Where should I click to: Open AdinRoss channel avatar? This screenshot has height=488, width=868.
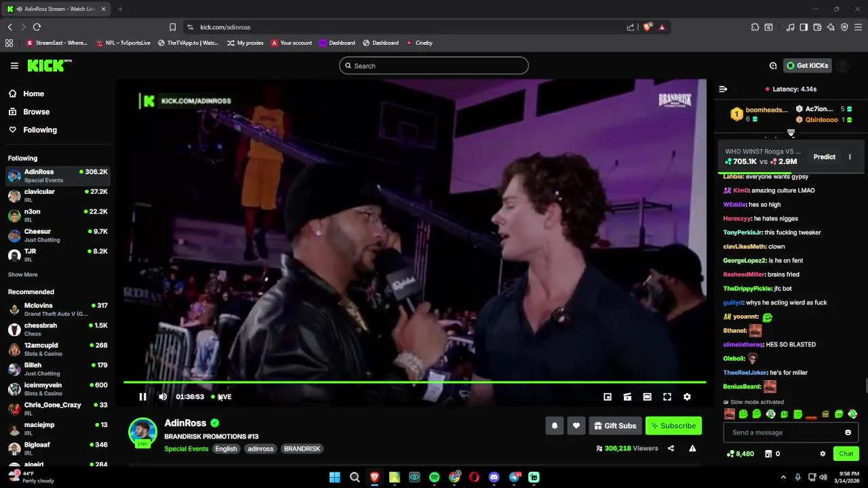click(x=143, y=432)
